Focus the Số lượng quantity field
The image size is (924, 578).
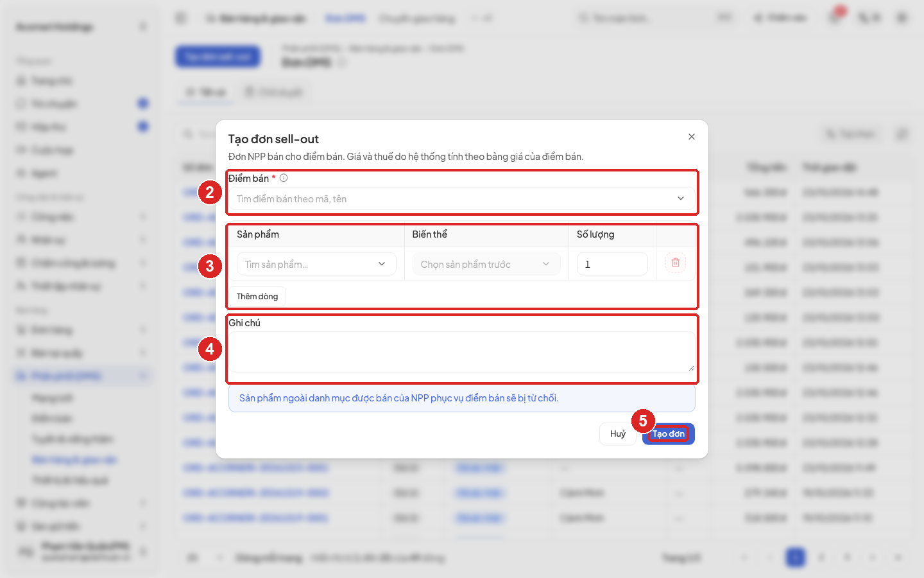pyautogui.click(x=612, y=264)
